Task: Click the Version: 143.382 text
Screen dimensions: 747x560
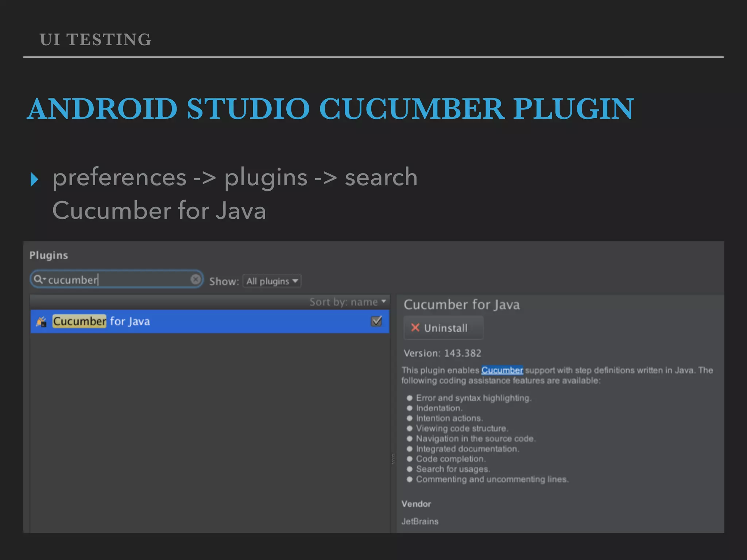Action: pyautogui.click(x=442, y=353)
